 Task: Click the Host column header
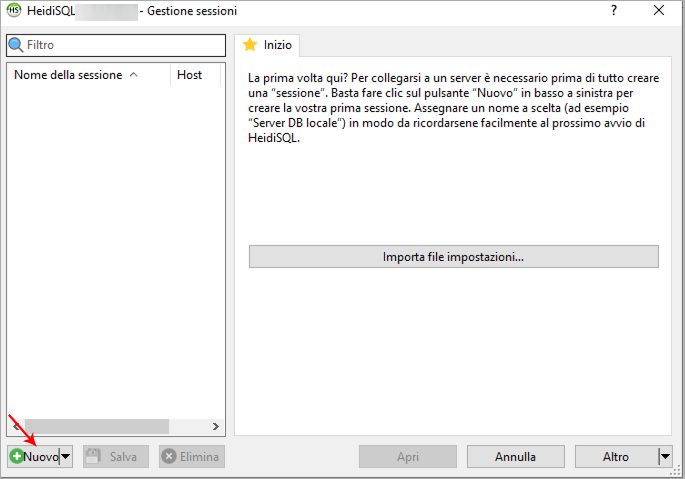190,75
